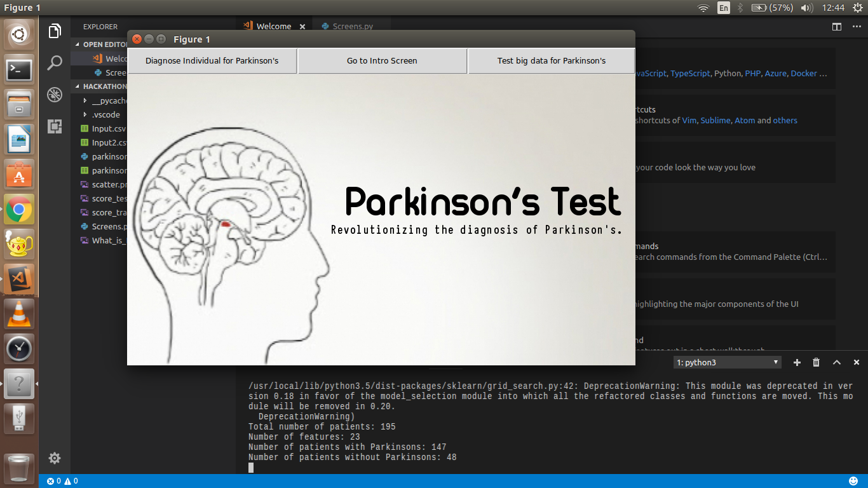Open the Extensions view icon
The width and height of the screenshot is (868, 488).
click(x=55, y=126)
